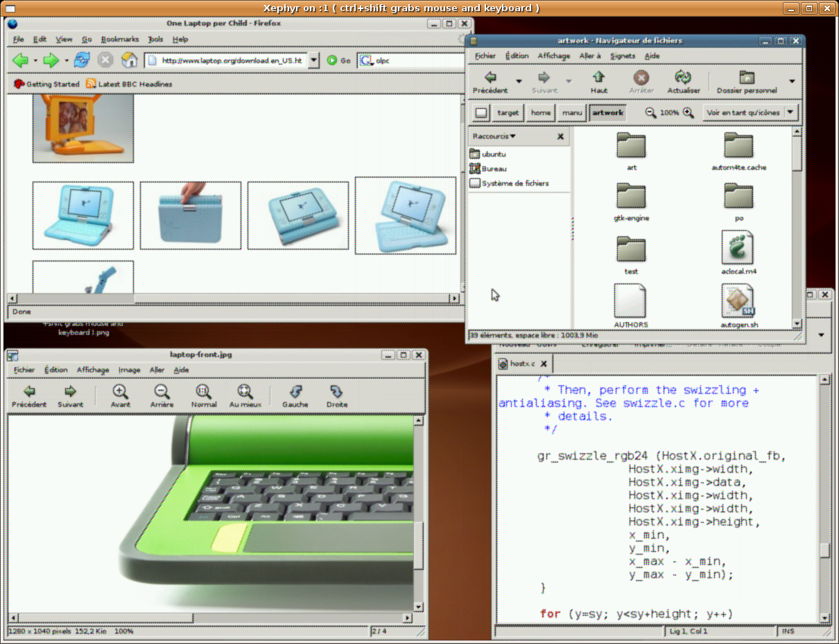
Task: Select the artwork path button
Action: pos(607,113)
